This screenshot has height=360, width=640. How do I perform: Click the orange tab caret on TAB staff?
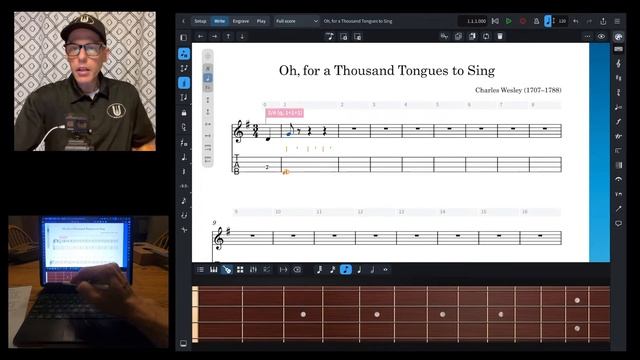pos(286,172)
